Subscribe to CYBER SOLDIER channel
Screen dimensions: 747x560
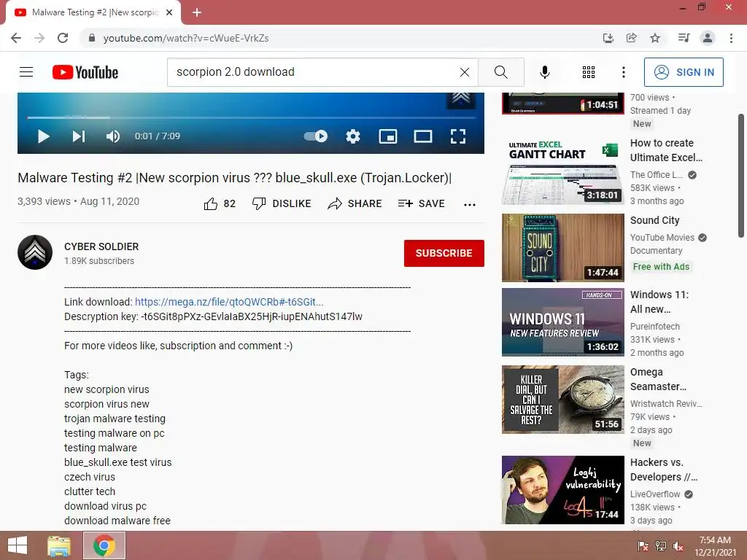[444, 253]
